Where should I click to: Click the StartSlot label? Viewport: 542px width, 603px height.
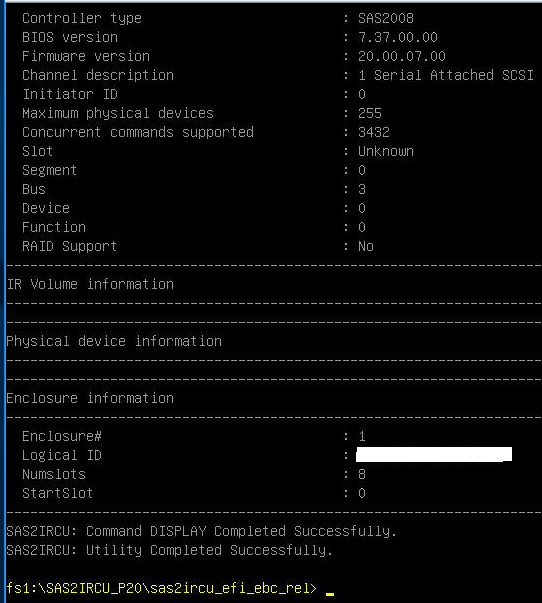click(x=57, y=493)
